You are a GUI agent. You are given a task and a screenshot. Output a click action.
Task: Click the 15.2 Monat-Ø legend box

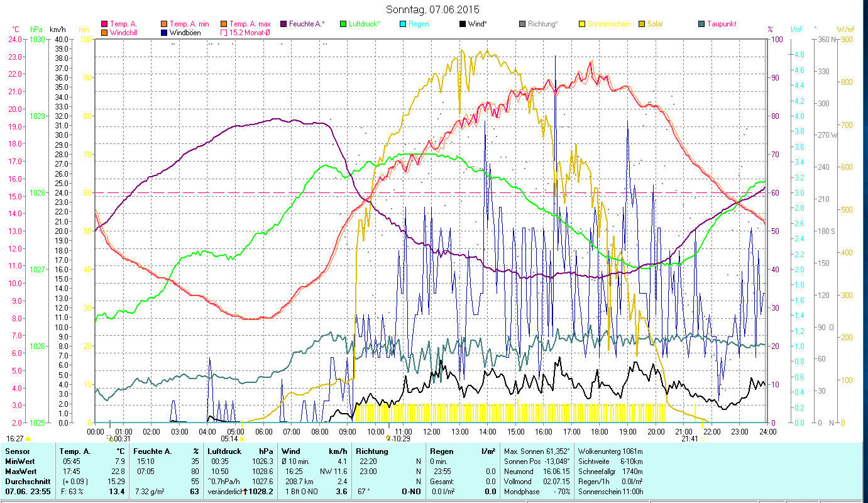(223, 32)
